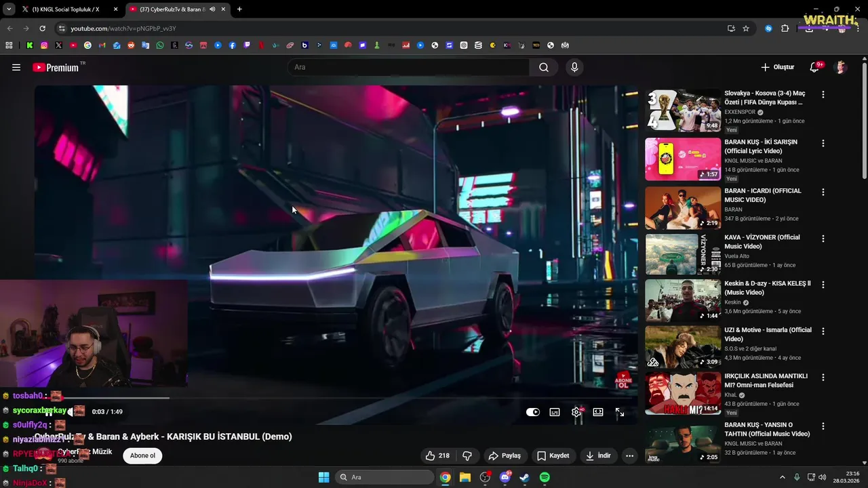The image size is (868, 488).
Task: Click the video progress bar
Action: click(336, 398)
